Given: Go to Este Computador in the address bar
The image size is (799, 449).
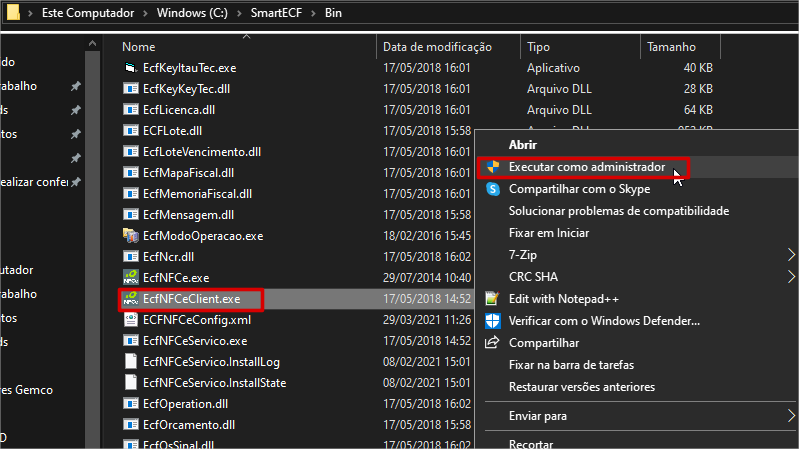Looking at the screenshot, I should (88, 13).
